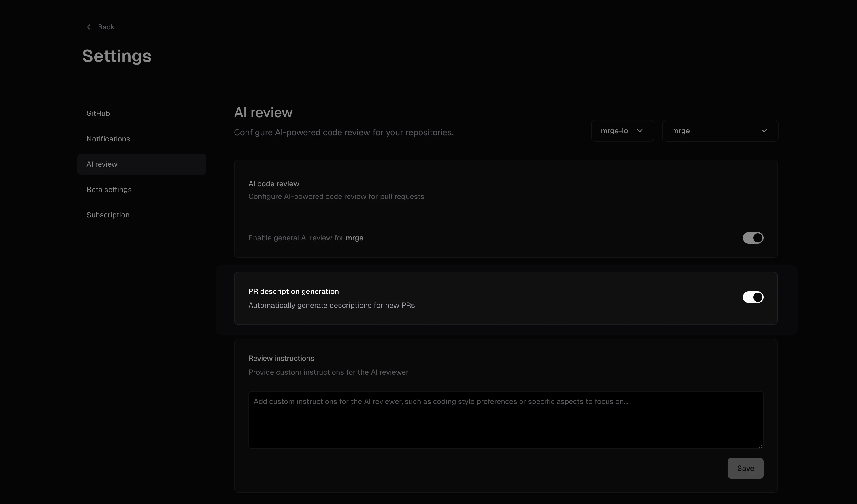Toggle the Enable general AI review switch
The image size is (857, 504).
tap(752, 238)
